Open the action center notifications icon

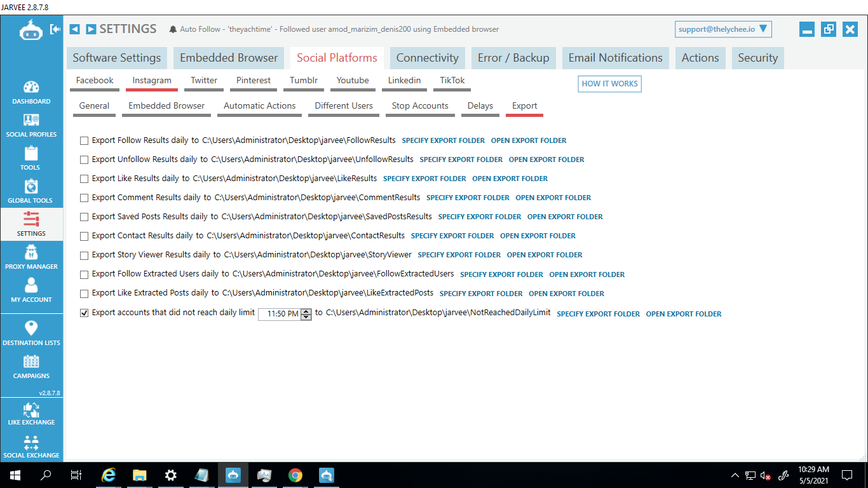(847, 475)
